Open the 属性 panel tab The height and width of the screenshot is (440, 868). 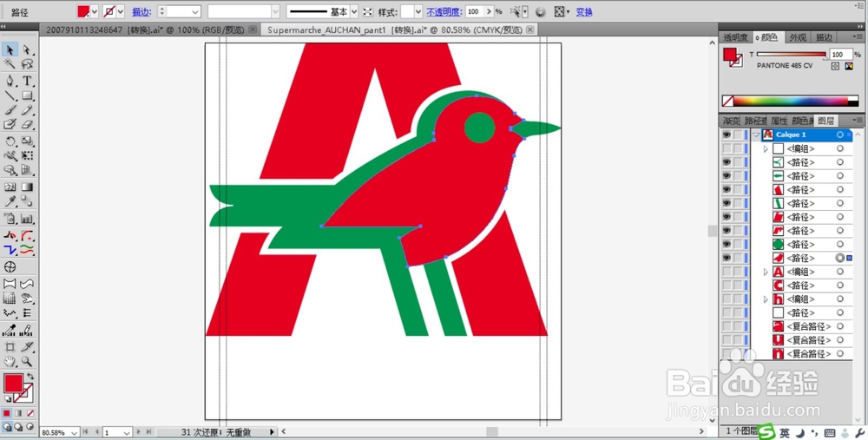779,120
